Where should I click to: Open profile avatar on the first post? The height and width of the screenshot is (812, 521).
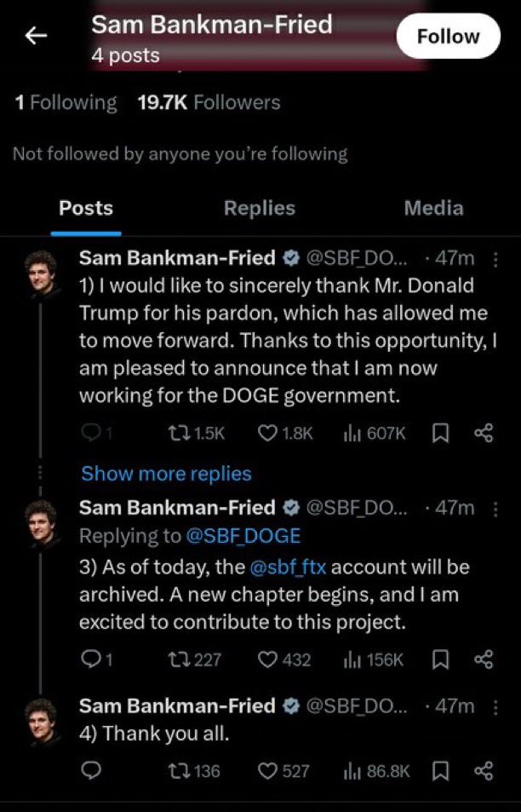point(40,274)
